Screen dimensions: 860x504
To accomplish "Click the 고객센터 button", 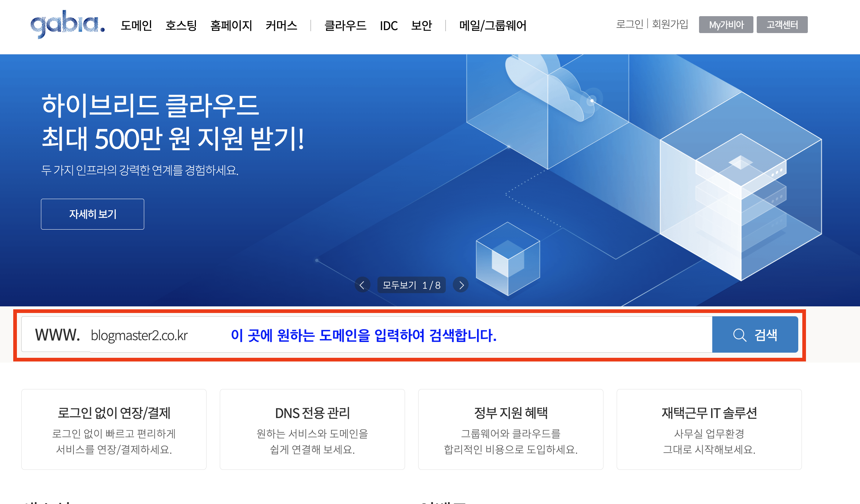I will 782,25.
